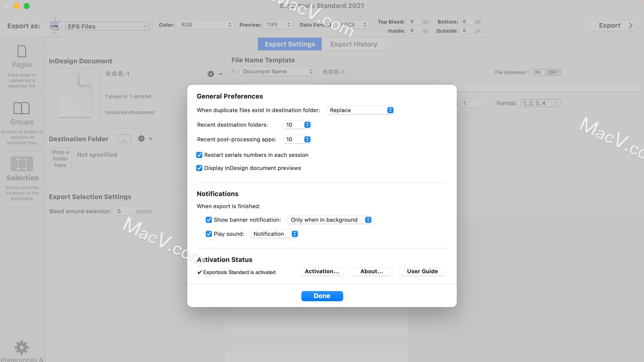This screenshot has height=362, width=644.
Task: Open Recent destination folders dropdown
Action: click(x=297, y=125)
